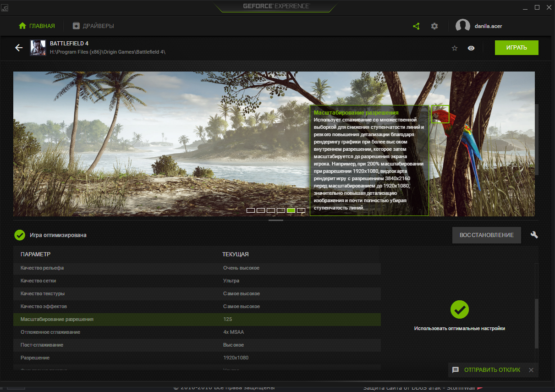The height and width of the screenshot is (392, 555).
Task: Click the green optimal settings checkmark
Action: [x=459, y=310]
